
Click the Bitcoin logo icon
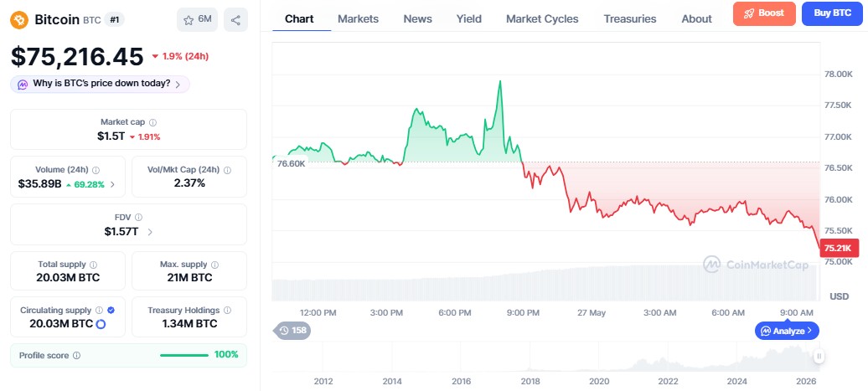pyautogui.click(x=18, y=20)
